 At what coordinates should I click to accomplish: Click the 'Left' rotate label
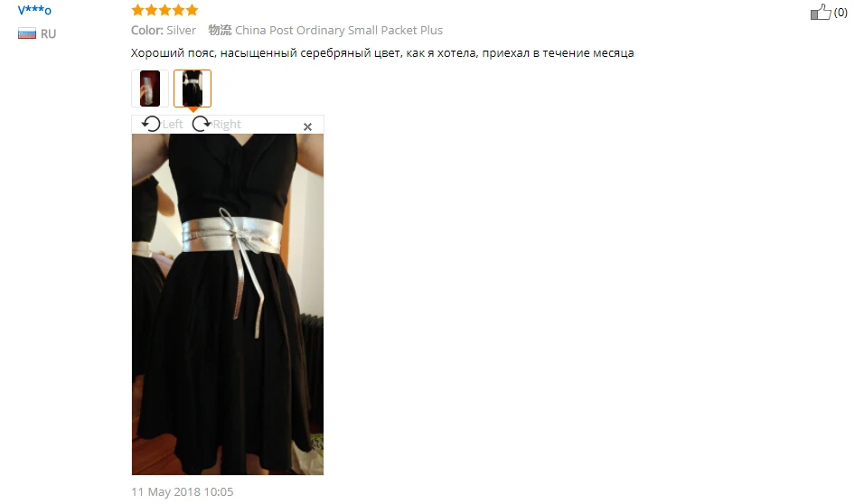173,124
